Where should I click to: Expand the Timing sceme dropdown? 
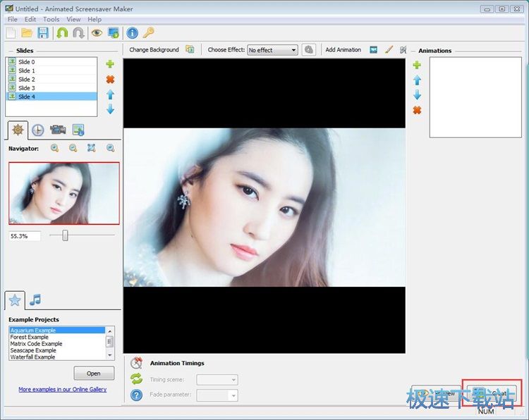click(217, 380)
